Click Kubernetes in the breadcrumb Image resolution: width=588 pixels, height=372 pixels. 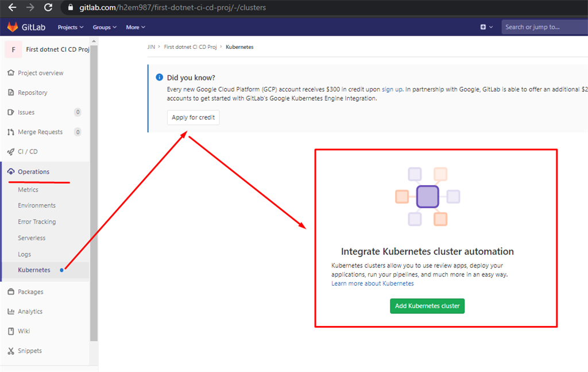[239, 47]
